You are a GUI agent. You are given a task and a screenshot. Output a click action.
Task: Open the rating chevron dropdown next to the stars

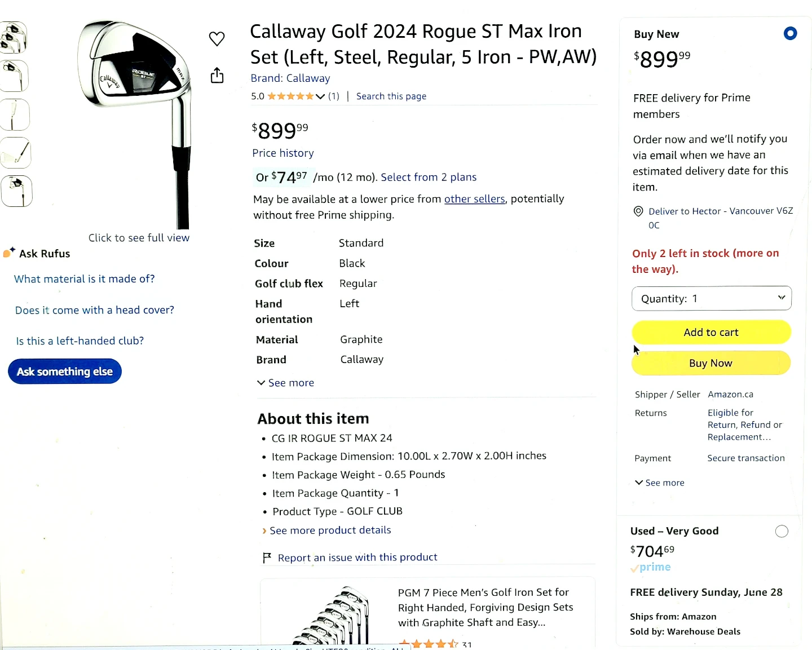(320, 96)
